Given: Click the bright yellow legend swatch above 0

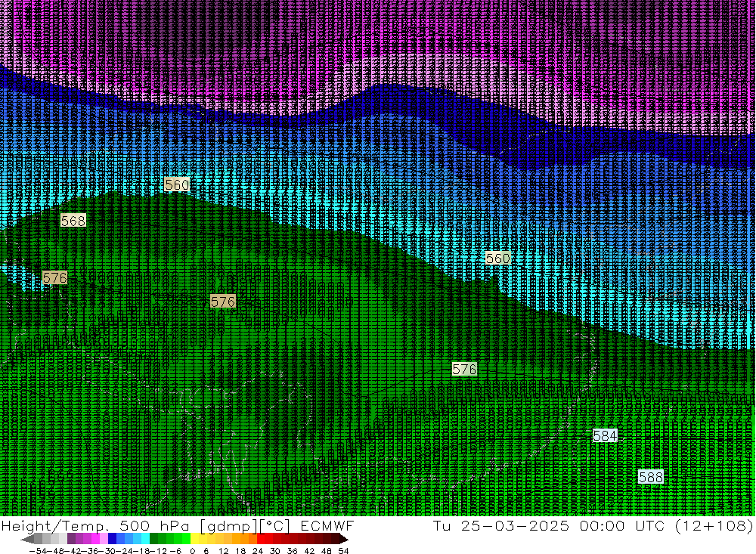Looking at the screenshot, I should tap(195, 539).
